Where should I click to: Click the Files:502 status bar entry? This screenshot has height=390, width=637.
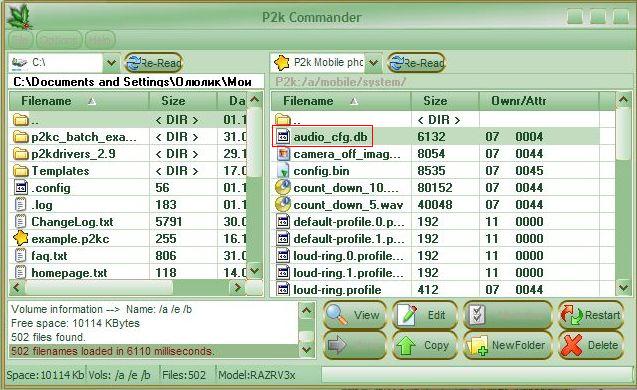[x=184, y=375]
